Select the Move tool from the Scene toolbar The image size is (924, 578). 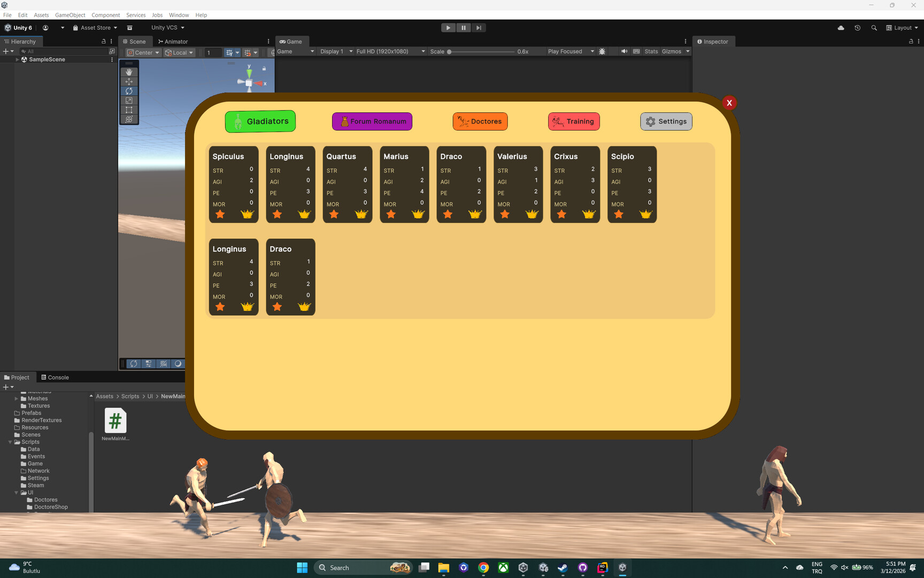coord(129,81)
